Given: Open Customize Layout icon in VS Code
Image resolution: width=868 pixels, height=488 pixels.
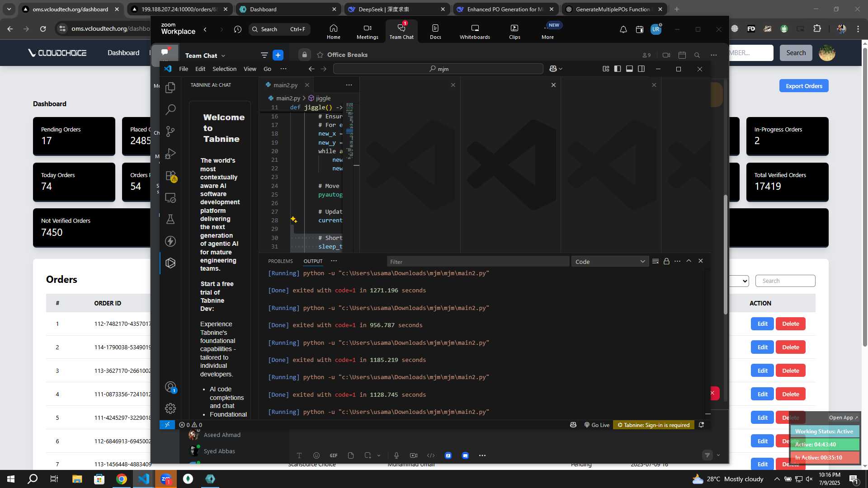Looking at the screenshot, I should (x=606, y=69).
